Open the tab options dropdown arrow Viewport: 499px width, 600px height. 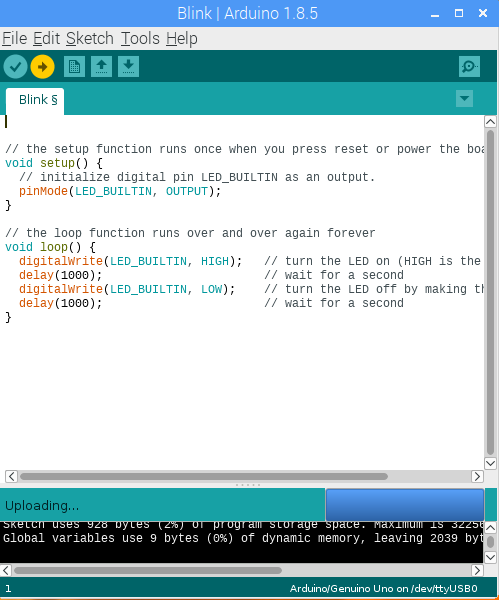click(x=465, y=99)
